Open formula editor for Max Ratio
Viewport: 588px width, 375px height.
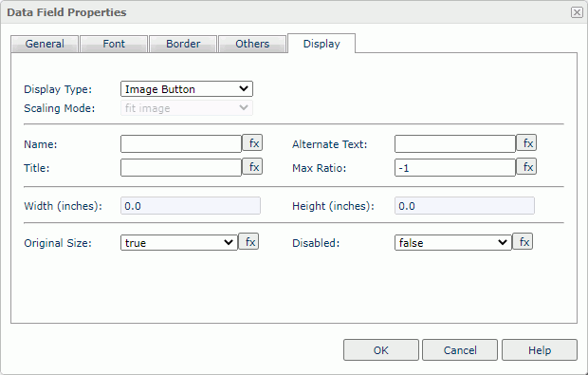click(526, 167)
